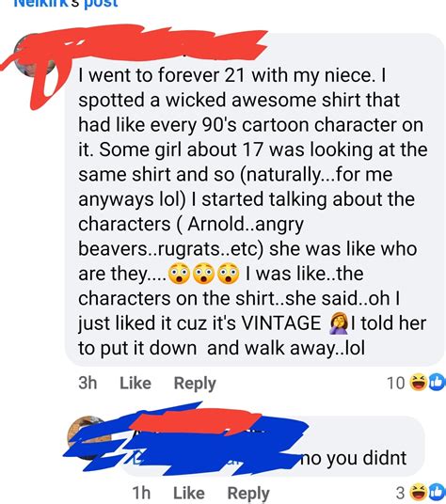The height and width of the screenshot is (504, 446).
Task: Reply to the "no you didnt" comment
Action: coord(248,494)
